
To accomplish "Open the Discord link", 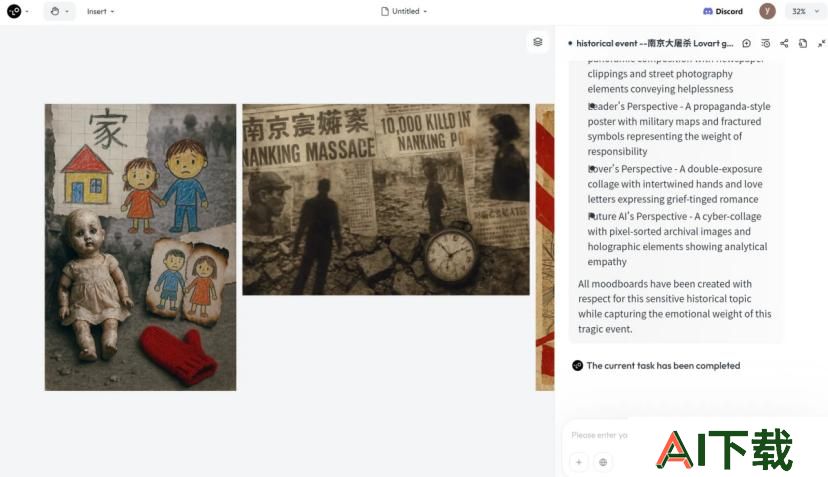I will click(722, 11).
